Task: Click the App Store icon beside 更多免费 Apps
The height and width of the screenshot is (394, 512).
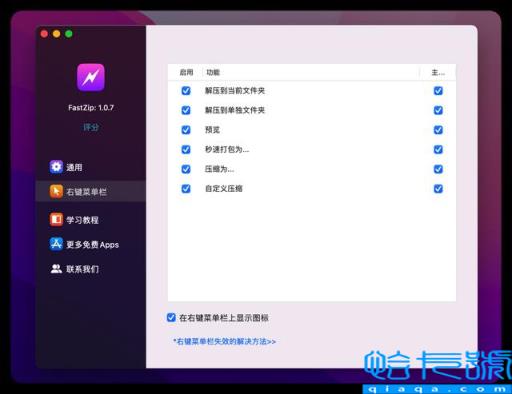Action: tap(56, 244)
